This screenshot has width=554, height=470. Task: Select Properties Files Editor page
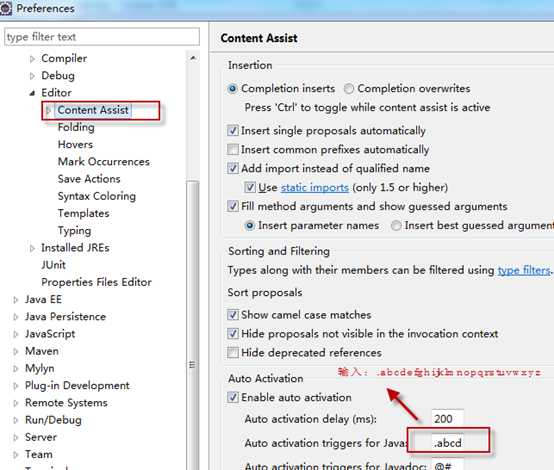(96, 282)
